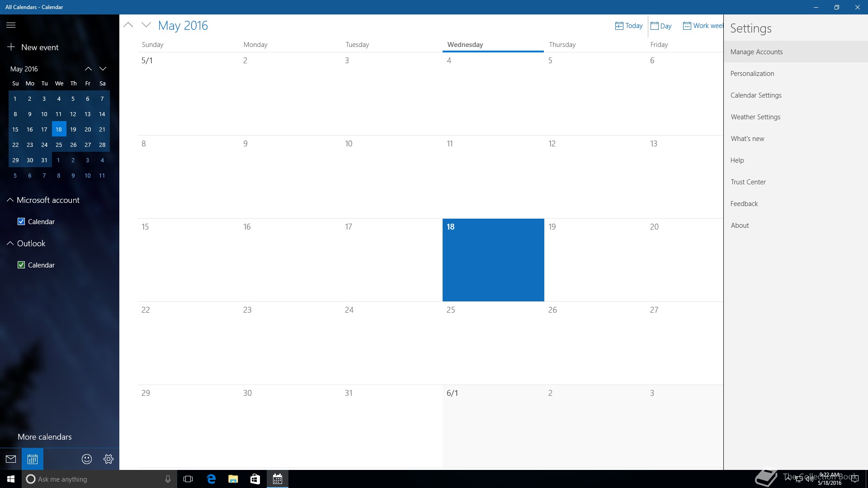Open More calendars

click(45, 436)
